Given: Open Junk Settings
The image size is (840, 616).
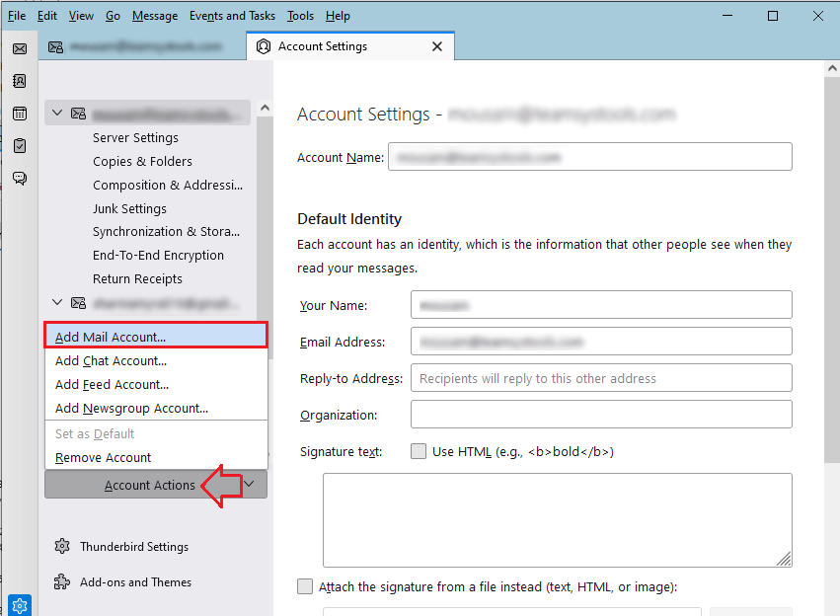Looking at the screenshot, I should coord(129,208).
